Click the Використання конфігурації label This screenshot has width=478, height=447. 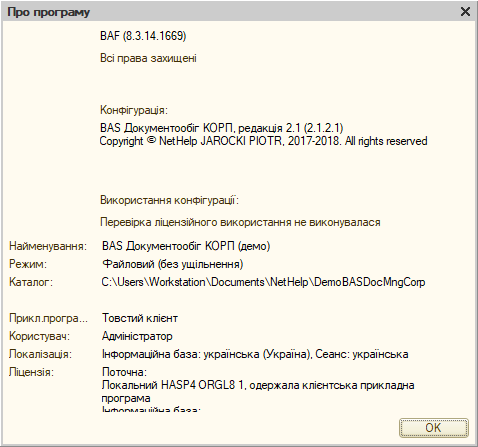[x=169, y=200]
